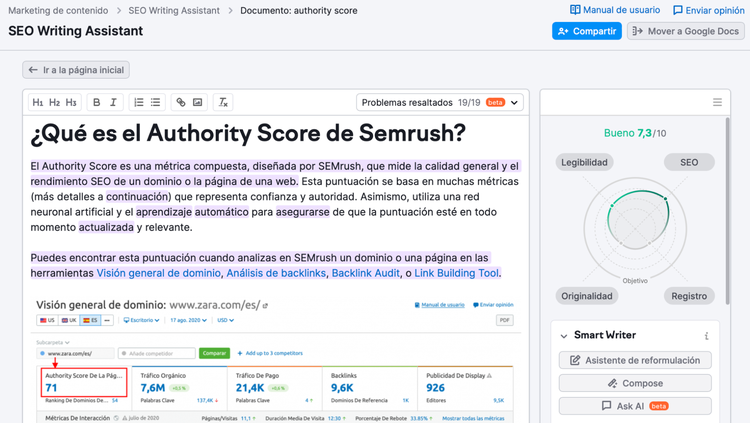This screenshot has height=423, width=750.
Task: Click the side panel vertical scrollbar
Action: pos(728,211)
